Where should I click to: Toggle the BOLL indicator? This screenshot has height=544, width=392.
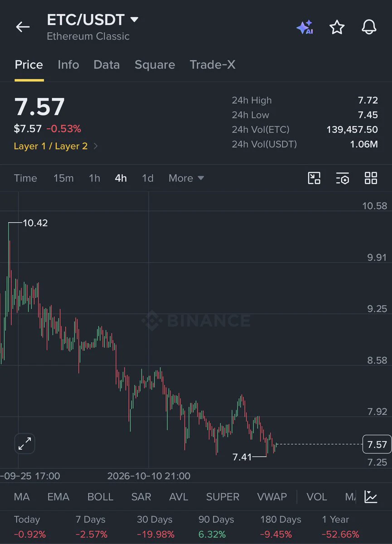tap(100, 497)
